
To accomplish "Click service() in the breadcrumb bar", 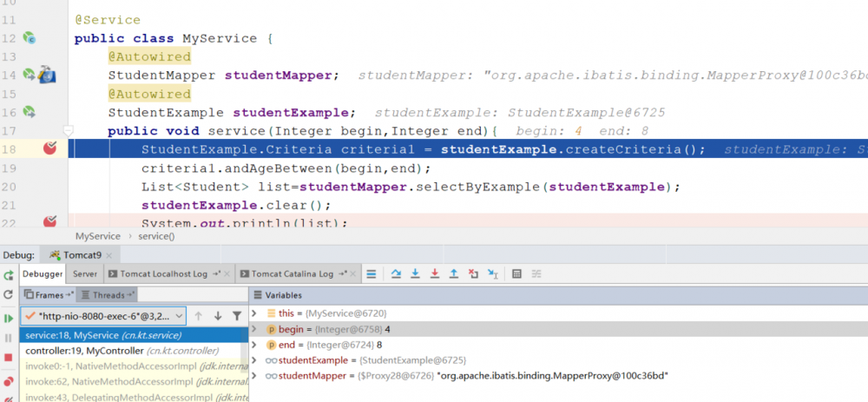I will (156, 236).
